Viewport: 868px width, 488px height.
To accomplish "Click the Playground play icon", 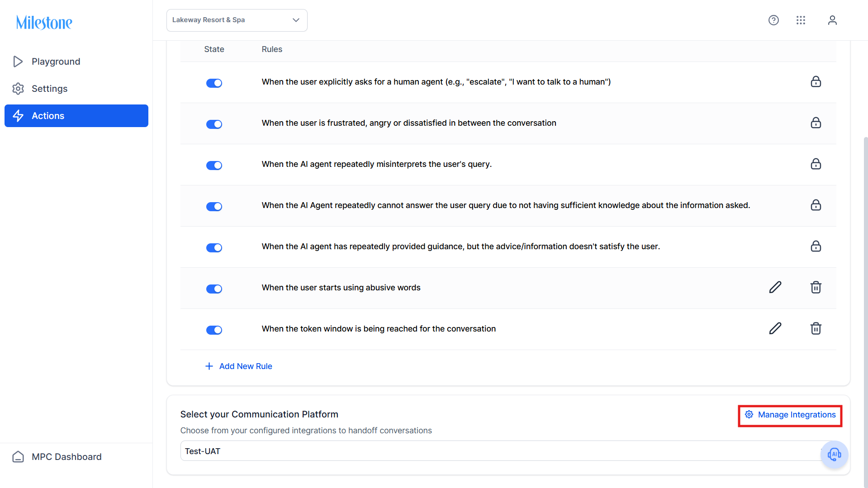I will point(18,62).
